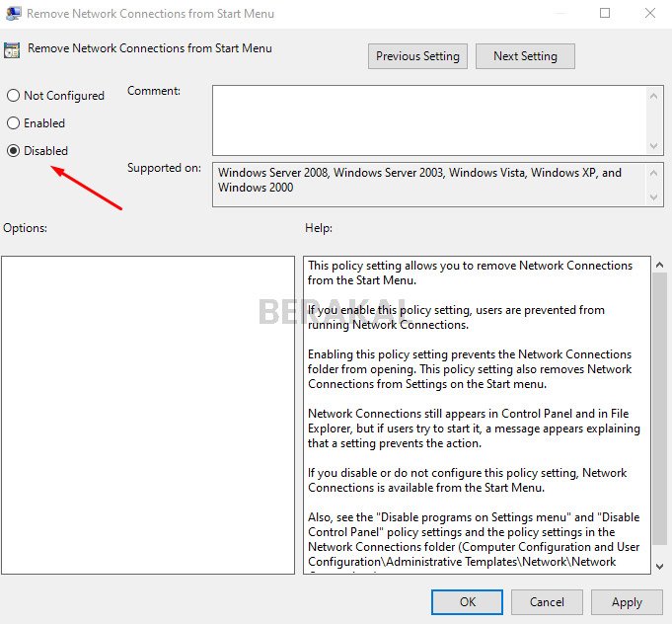Select the Disabled radio option
The height and width of the screenshot is (624, 672).
pos(37,150)
